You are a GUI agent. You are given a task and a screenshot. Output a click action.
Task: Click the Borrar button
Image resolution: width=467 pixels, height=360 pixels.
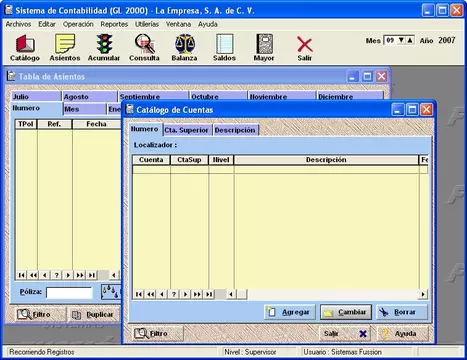coord(402,312)
